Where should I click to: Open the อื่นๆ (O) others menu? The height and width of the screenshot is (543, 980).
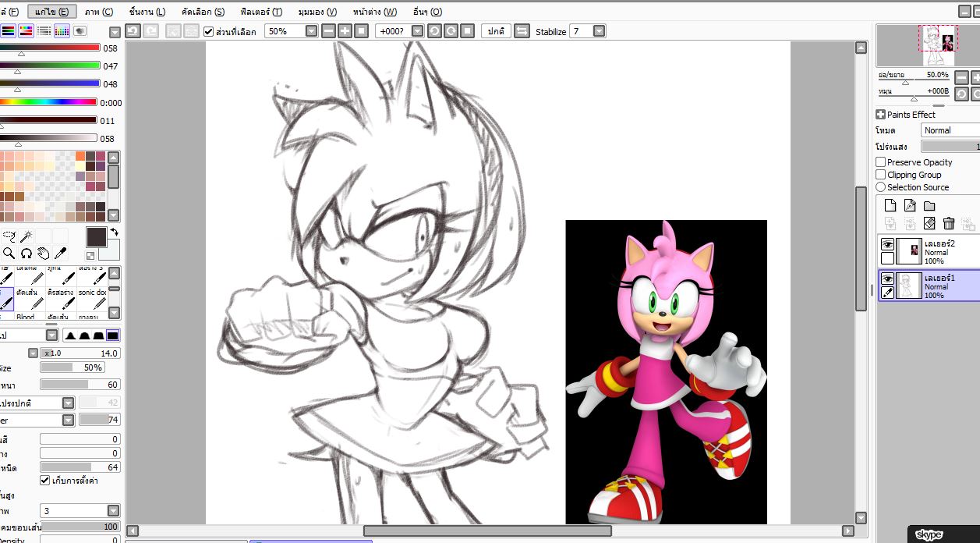pyautogui.click(x=426, y=12)
